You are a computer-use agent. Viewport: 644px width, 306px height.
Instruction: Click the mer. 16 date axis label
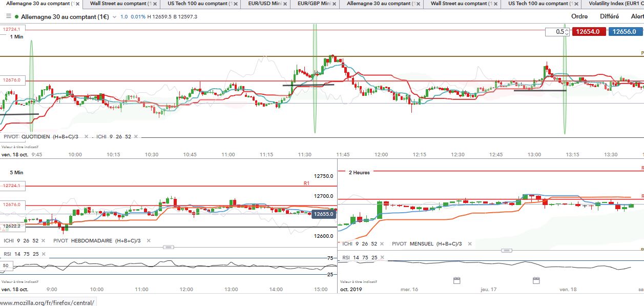point(410,290)
